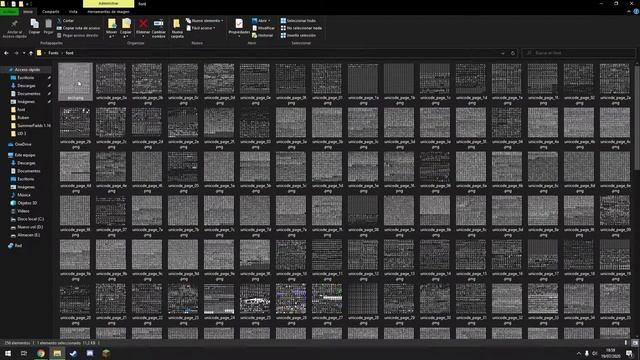The width and height of the screenshot is (640, 360).
Task: Open the Nuevo elemento dropdown
Action: coord(204,20)
